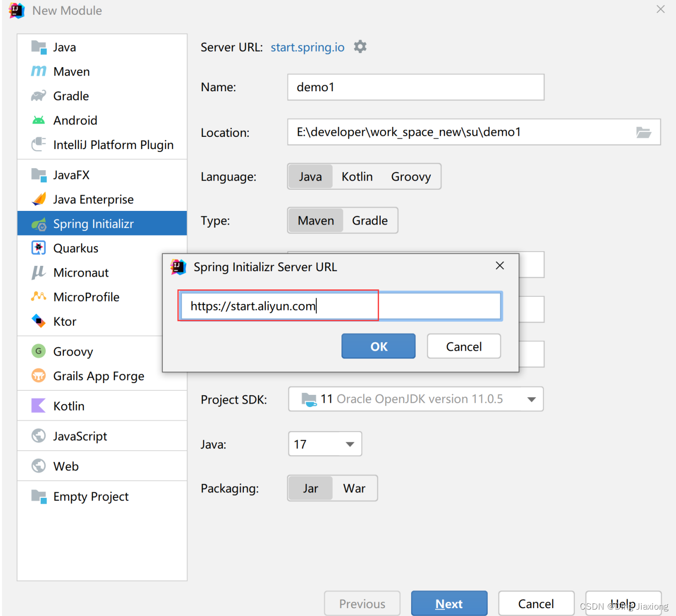Click the Location path field

474,132
